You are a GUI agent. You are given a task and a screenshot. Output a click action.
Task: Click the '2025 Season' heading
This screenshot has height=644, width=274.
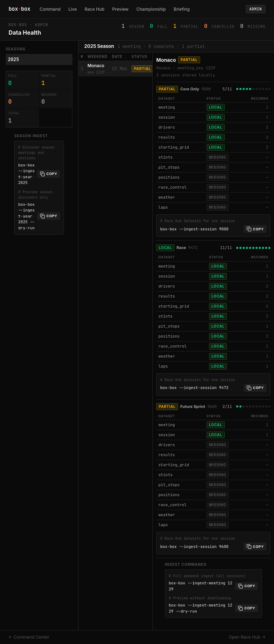click(99, 46)
